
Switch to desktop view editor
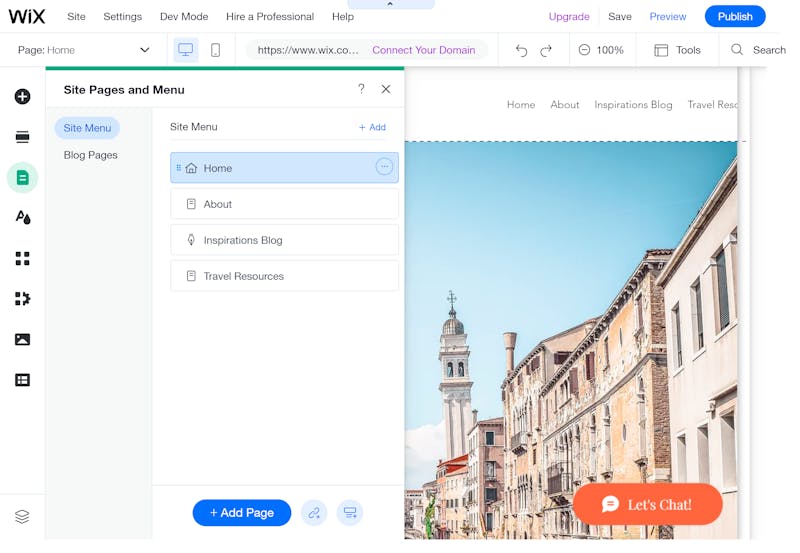tap(186, 50)
